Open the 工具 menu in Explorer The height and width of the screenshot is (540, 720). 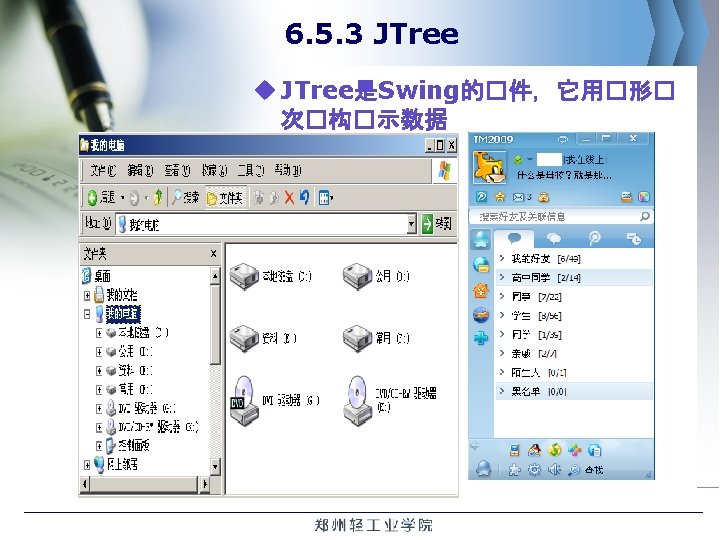(x=251, y=170)
